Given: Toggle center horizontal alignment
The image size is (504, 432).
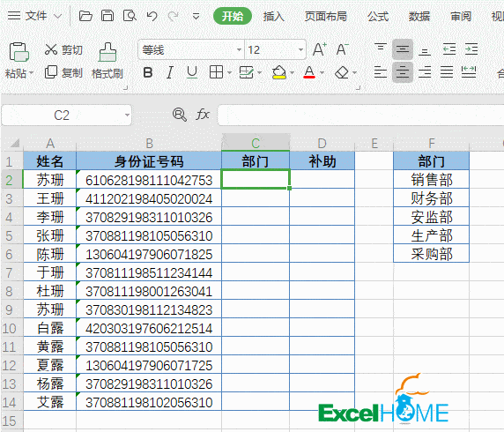Looking at the screenshot, I should point(403,72).
